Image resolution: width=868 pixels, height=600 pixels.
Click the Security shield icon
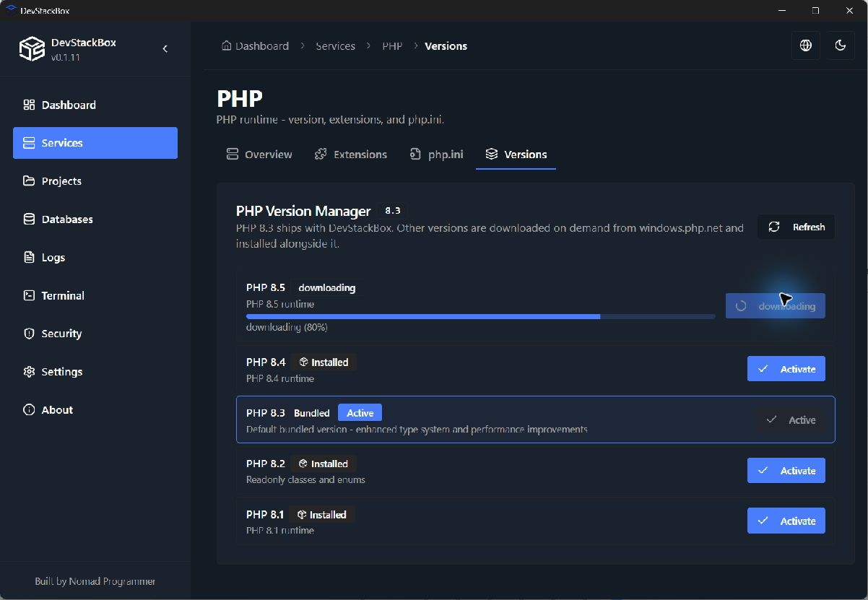(x=29, y=334)
